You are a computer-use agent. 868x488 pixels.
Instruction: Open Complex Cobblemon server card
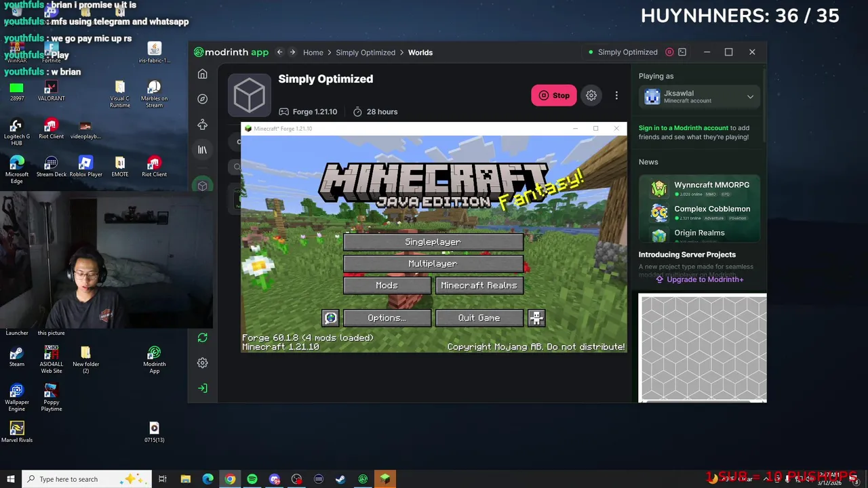click(x=700, y=213)
